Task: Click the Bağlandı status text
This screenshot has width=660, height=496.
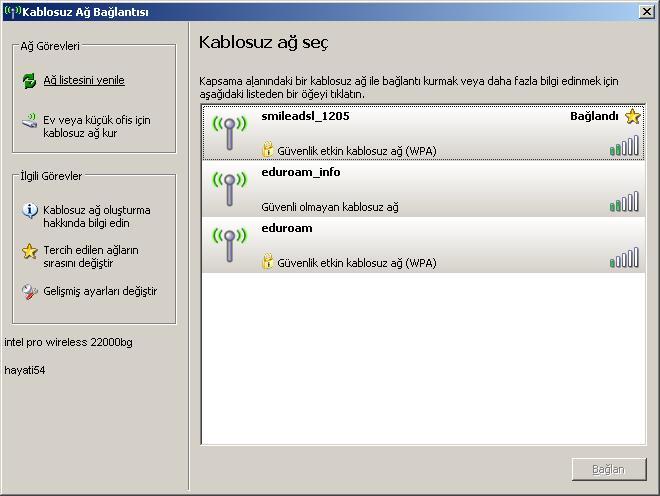Action: point(594,116)
